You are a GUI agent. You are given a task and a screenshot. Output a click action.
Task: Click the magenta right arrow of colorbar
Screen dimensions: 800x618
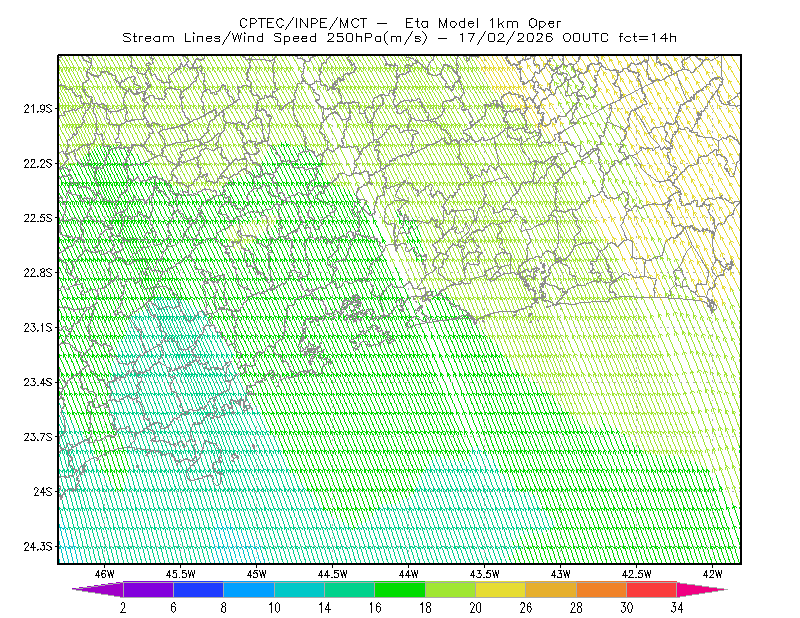701,589
